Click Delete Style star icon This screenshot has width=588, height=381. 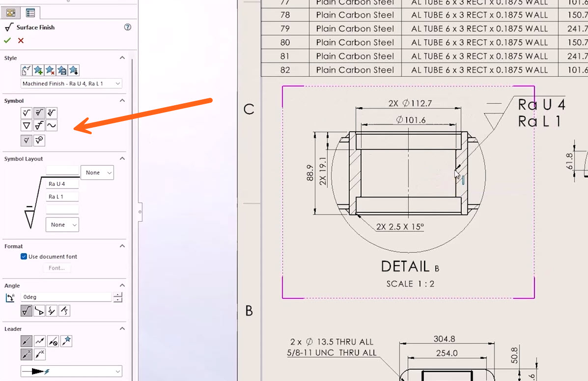click(50, 70)
